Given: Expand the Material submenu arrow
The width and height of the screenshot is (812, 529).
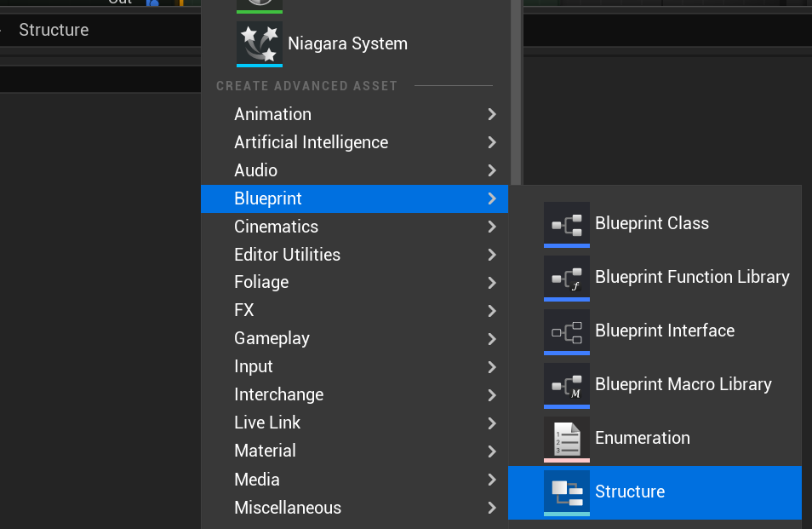Looking at the screenshot, I should (492, 451).
